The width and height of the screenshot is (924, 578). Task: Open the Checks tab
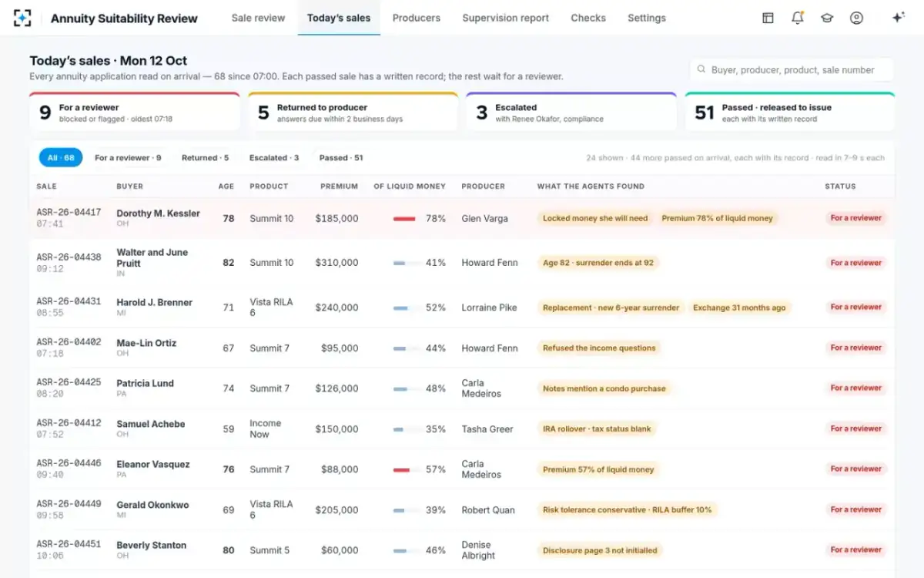[588, 18]
